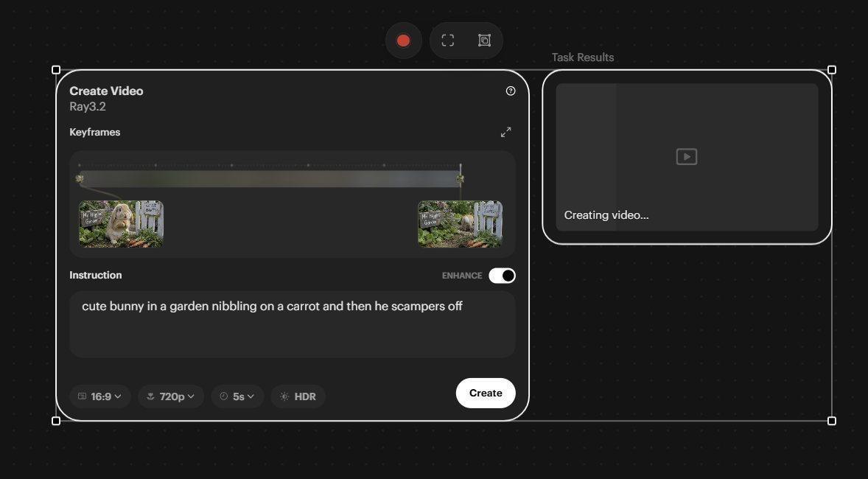Click the Ray3.2 model name

pos(88,107)
